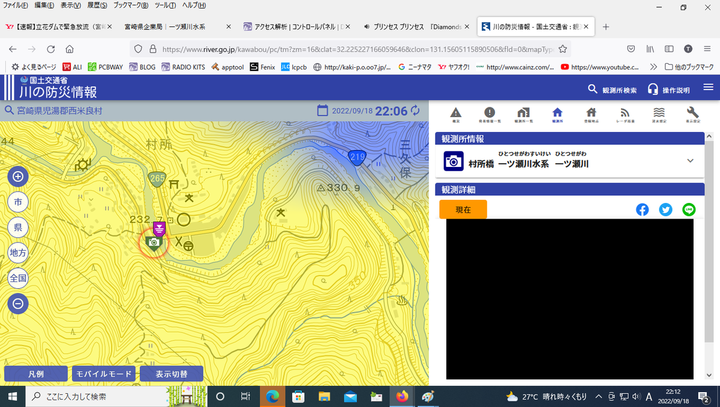Switch map scale to 県 level
Viewport: 720px width, 407px height.
pos(18,228)
